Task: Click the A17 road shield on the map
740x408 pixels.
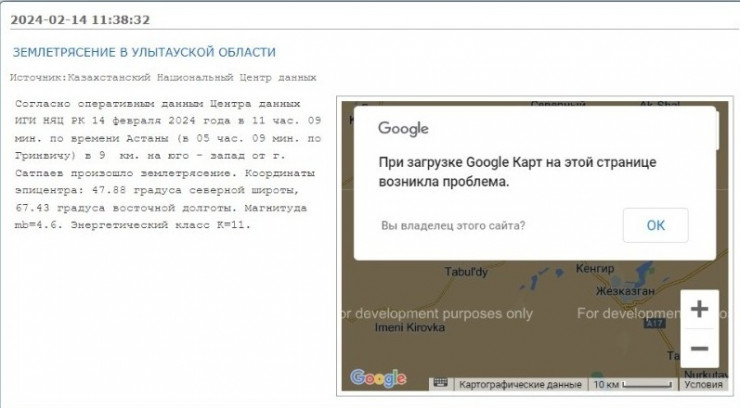Action: (x=656, y=323)
